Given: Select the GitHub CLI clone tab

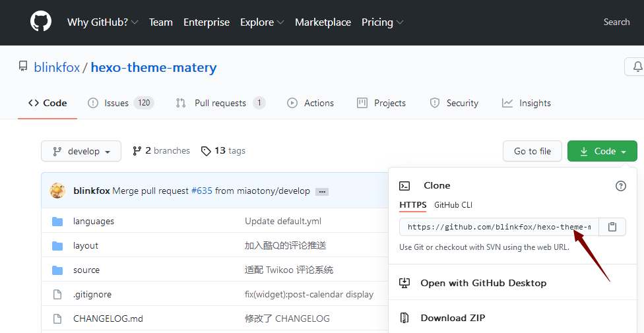Looking at the screenshot, I should pyautogui.click(x=453, y=205).
